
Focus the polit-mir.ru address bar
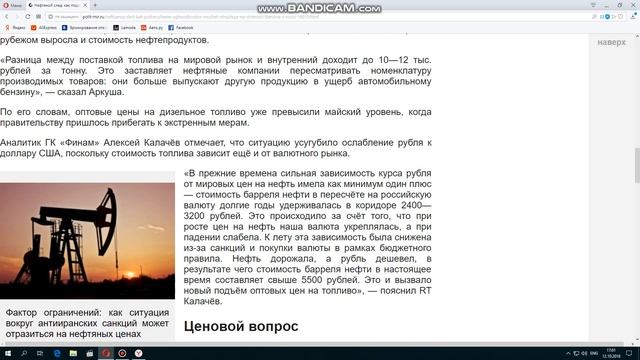click(318, 17)
